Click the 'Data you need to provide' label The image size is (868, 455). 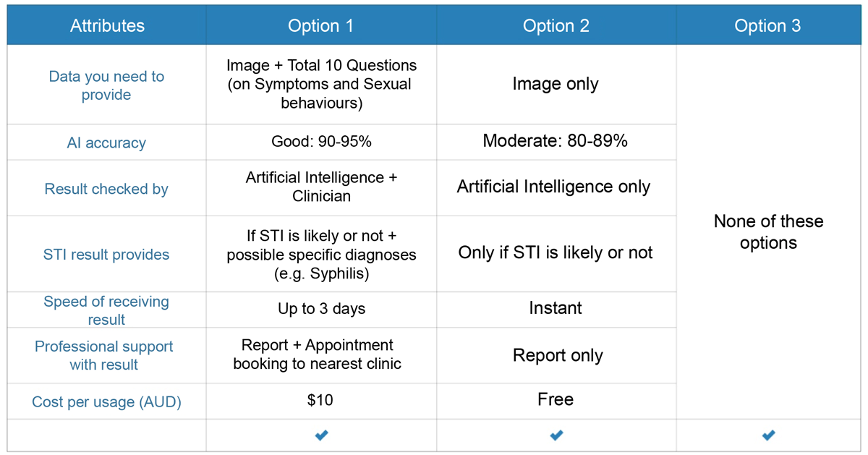point(106,85)
